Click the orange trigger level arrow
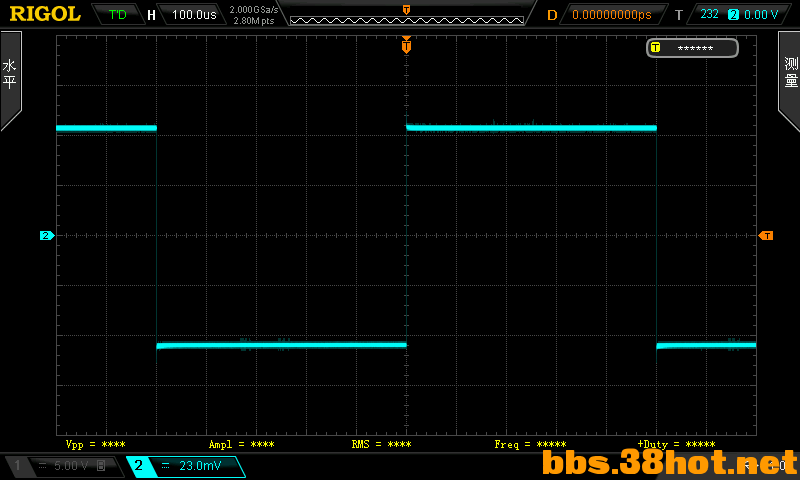This screenshot has width=800, height=480. (766, 235)
